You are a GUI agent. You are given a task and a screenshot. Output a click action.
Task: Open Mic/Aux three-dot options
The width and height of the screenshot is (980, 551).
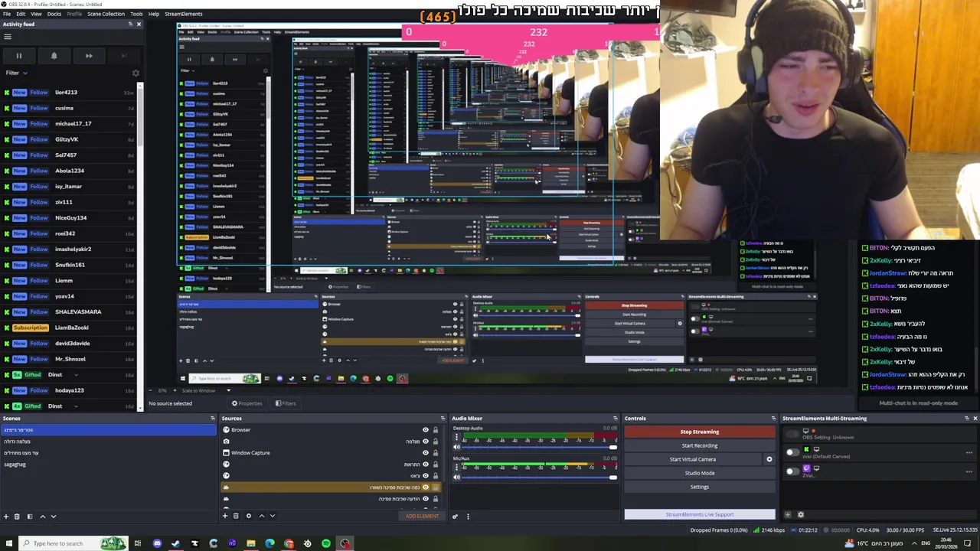(x=456, y=468)
